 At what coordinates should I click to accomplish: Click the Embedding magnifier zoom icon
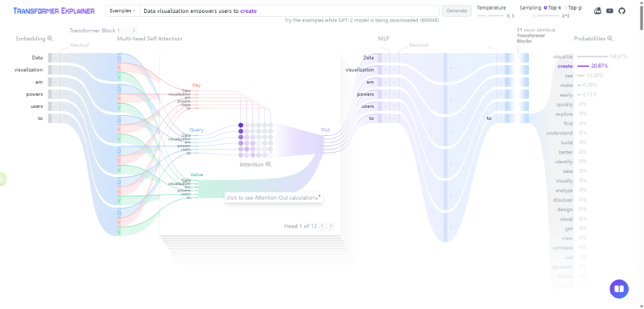[x=50, y=39]
